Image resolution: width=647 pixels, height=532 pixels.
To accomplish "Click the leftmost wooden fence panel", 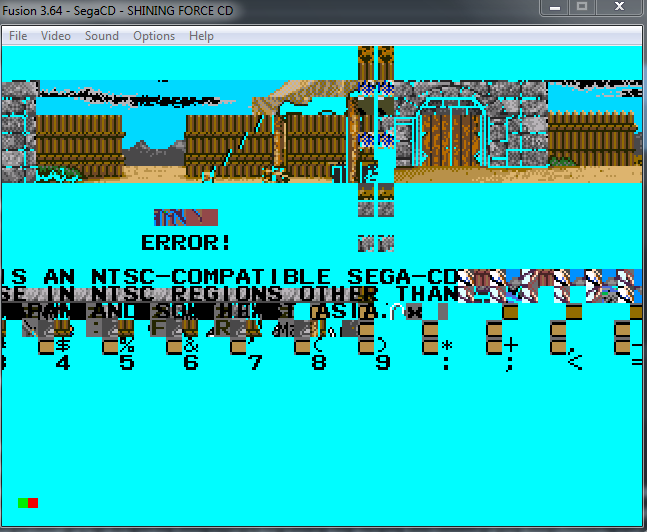I will (x=80, y=140).
